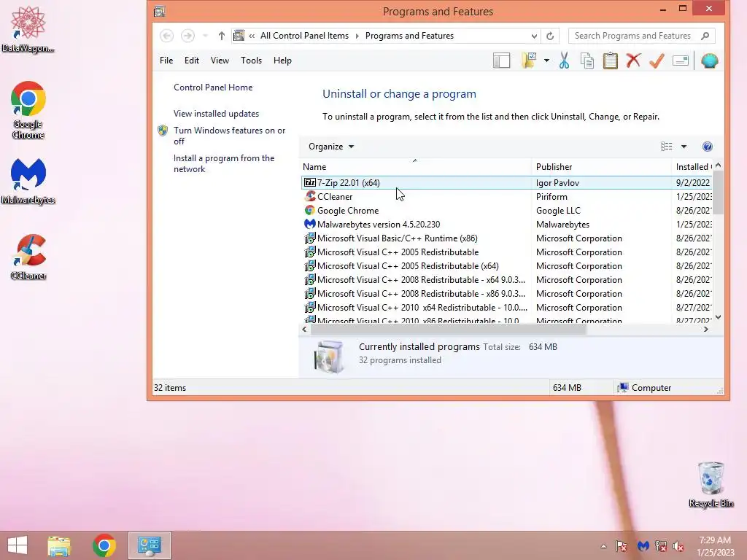The image size is (747, 560).
Task: Click All Control Panel Items in the breadcrumb
Action: tap(304, 36)
